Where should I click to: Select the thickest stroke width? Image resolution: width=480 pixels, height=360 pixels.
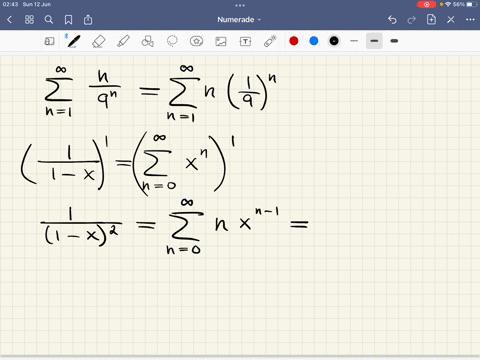click(x=394, y=41)
